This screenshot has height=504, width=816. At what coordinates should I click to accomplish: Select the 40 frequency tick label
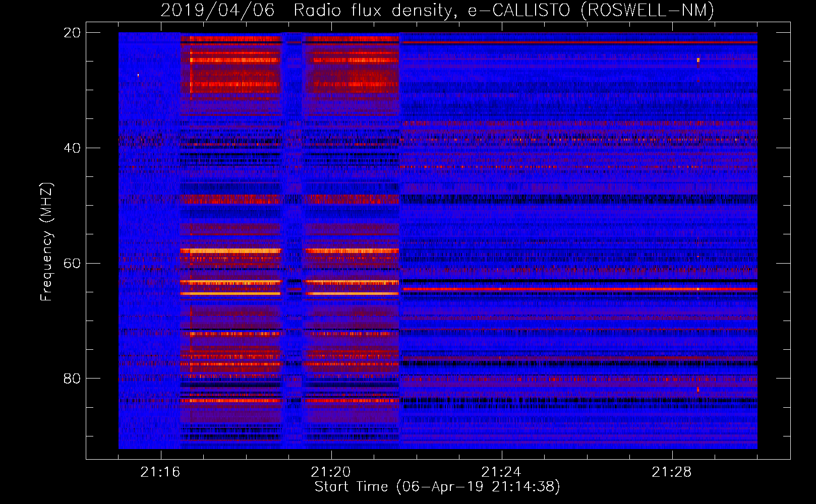point(72,148)
